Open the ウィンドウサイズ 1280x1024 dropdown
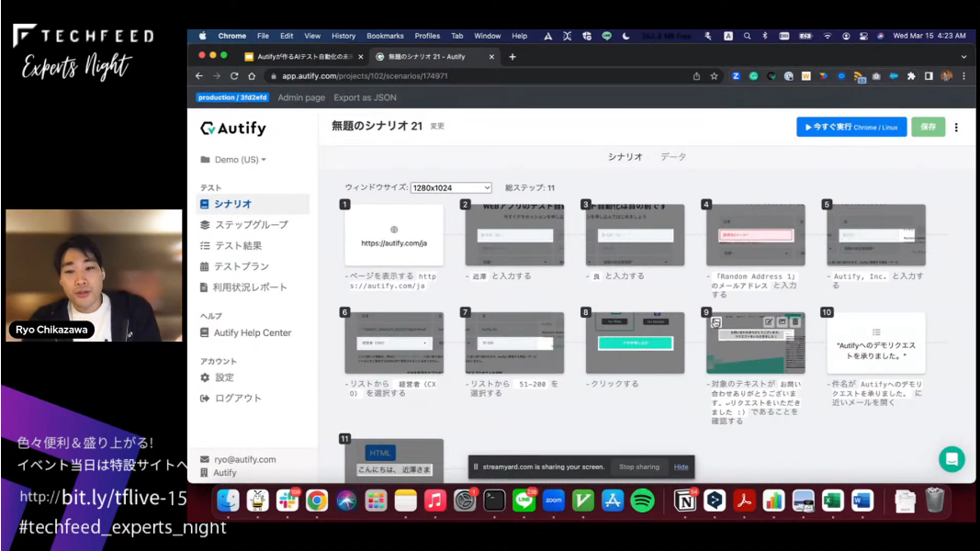The height and width of the screenshot is (551, 980). coord(451,187)
